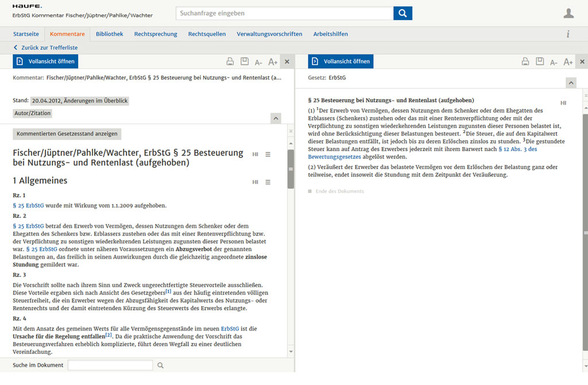Click '20.04.2012, Änderungen im Überblick'
588x385 pixels.
coord(79,101)
